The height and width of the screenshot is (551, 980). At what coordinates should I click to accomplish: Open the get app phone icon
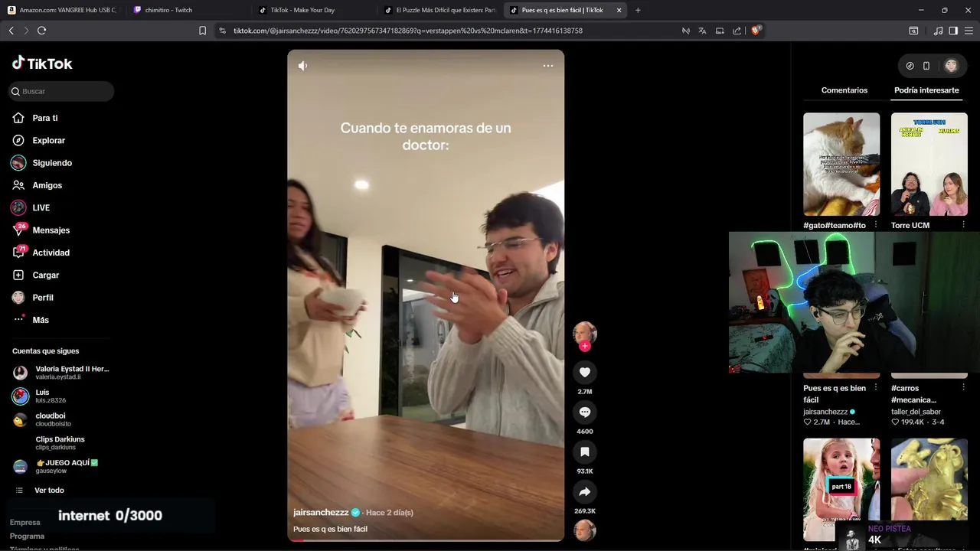click(926, 66)
